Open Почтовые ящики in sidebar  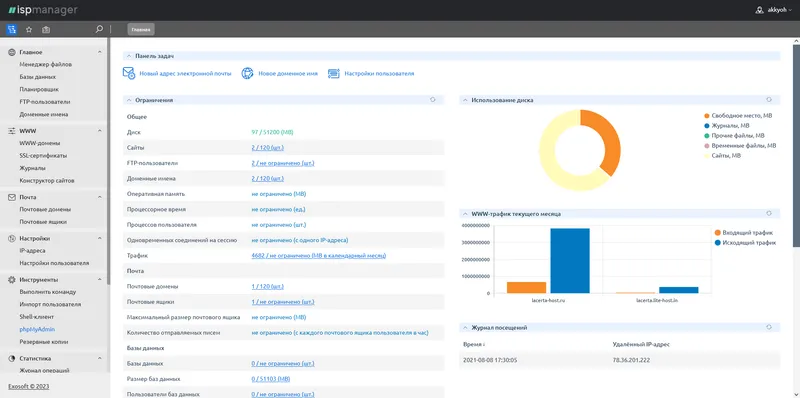coord(43,222)
